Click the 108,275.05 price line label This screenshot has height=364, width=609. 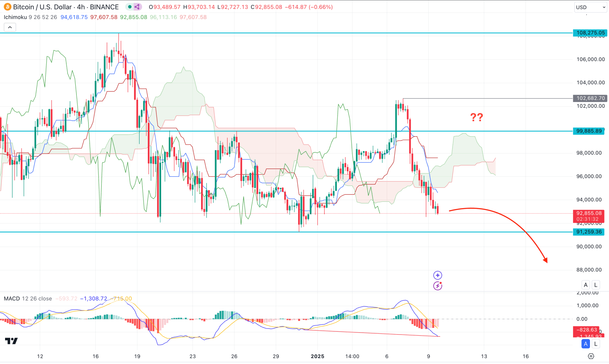590,33
